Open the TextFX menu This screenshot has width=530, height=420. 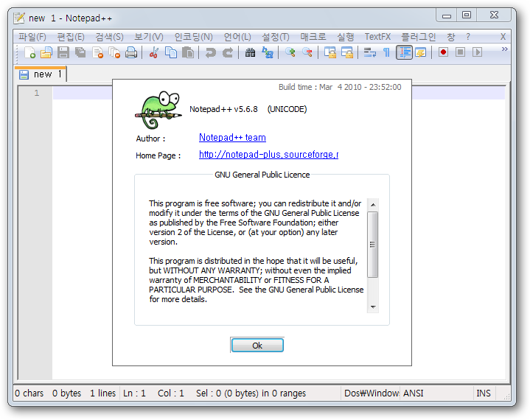point(377,37)
